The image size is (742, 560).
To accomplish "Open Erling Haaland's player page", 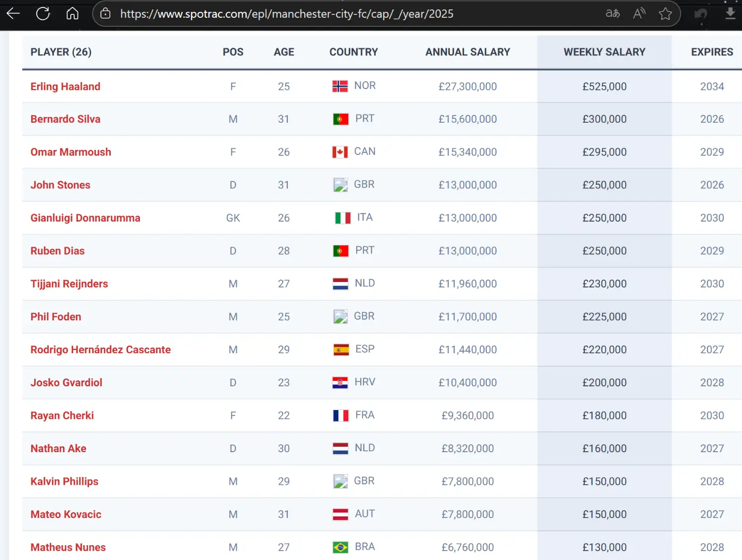I will 65,87.
